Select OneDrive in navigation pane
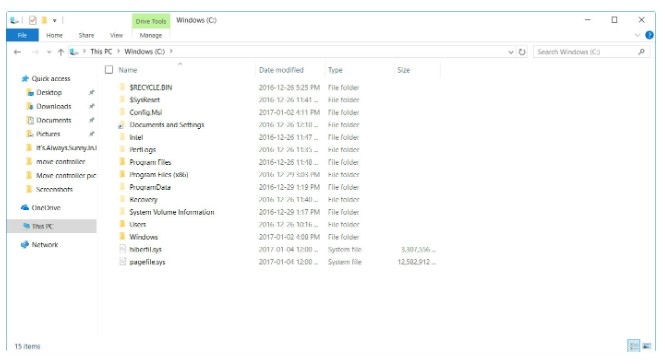The height and width of the screenshot is (364, 665). pos(46,207)
